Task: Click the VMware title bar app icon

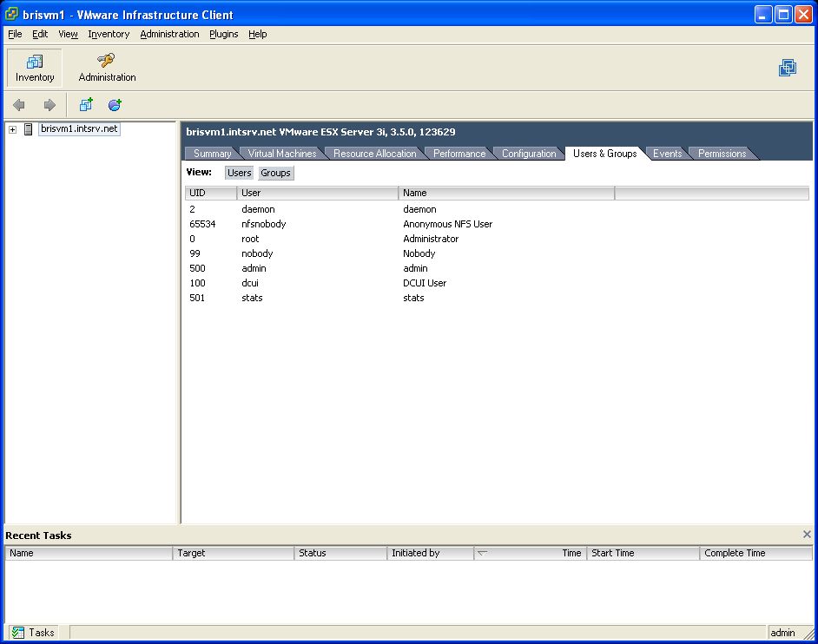Action: pyautogui.click(x=11, y=14)
